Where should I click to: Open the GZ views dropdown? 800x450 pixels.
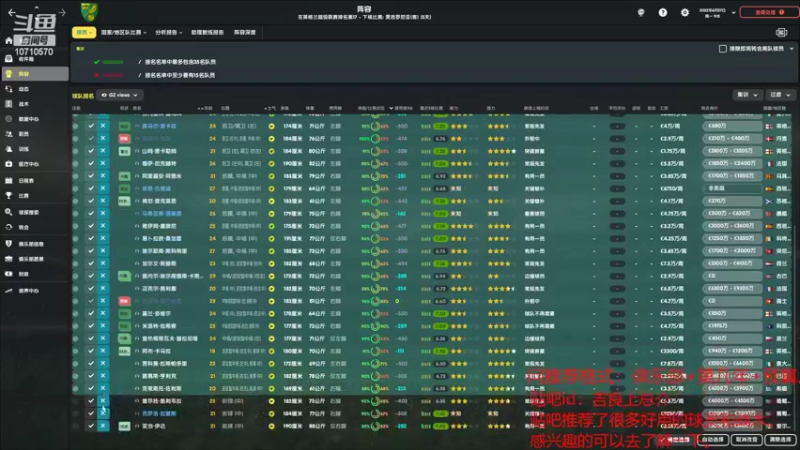tap(120, 95)
